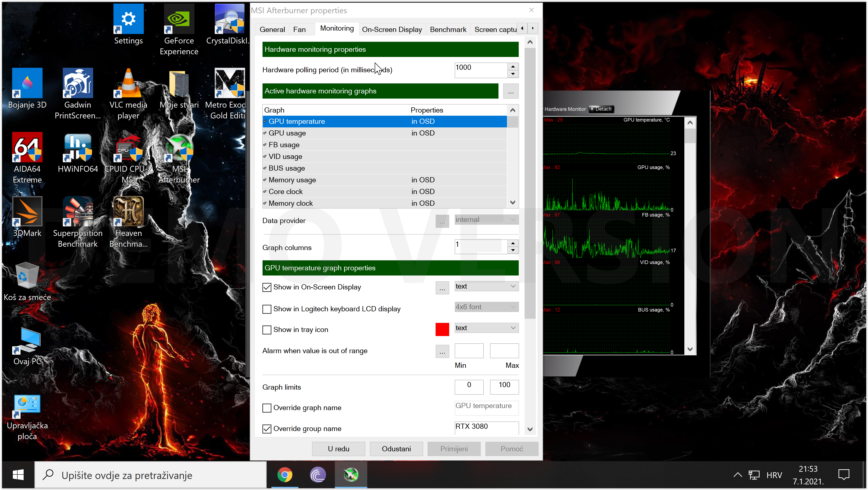Viewport: 868px width, 490px height.
Task: Open active hardware monitoring graphs options button
Action: coord(511,91)
